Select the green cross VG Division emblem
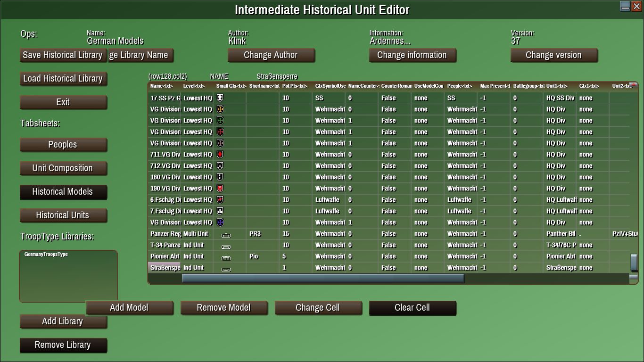Screen dimensions: 644x362 (x=220, y=121)
